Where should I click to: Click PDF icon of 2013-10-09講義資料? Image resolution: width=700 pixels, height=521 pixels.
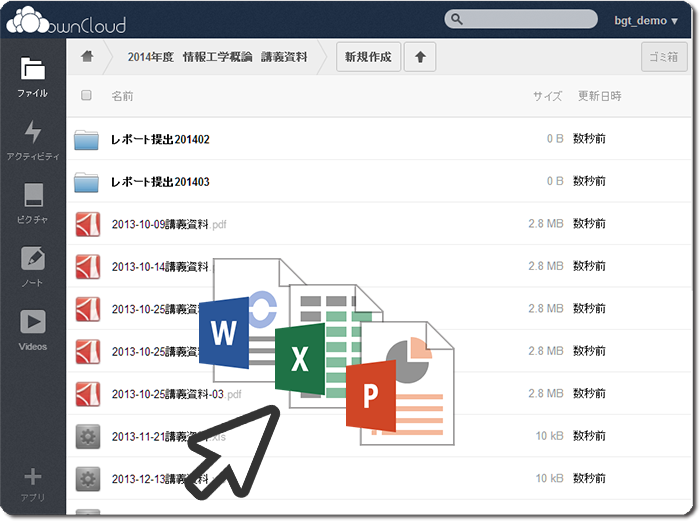pos(88,224)
